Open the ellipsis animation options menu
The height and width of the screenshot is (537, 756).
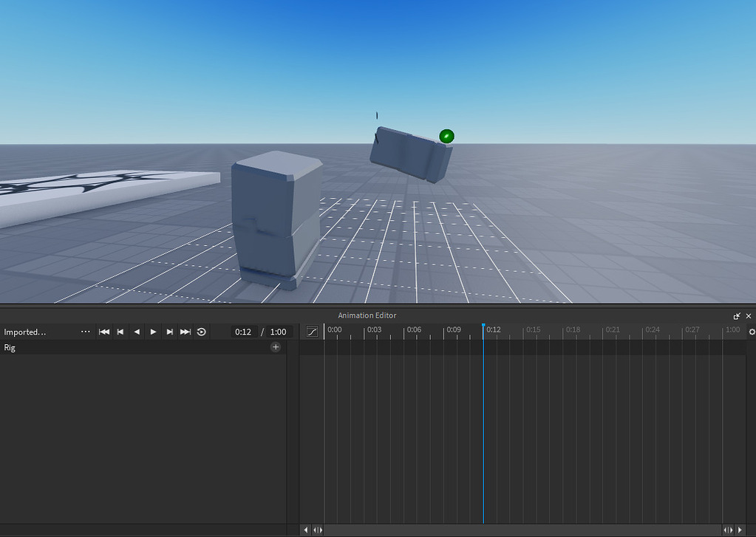86,332
